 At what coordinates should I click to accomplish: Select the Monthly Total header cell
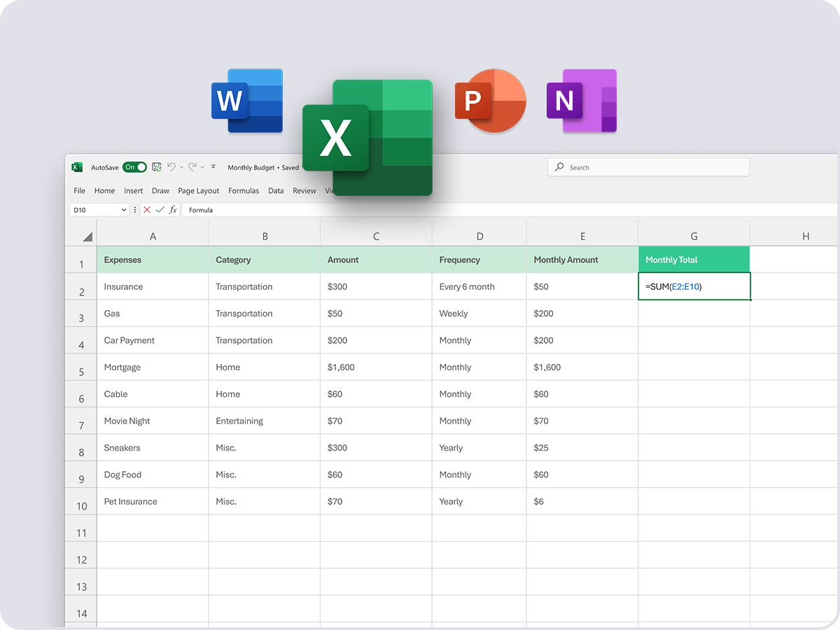coord(694,260)
